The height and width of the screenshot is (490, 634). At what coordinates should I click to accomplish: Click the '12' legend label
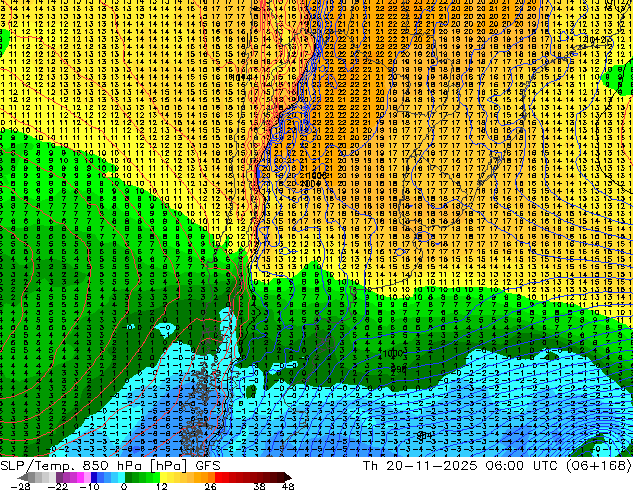[x=162, y=486]
